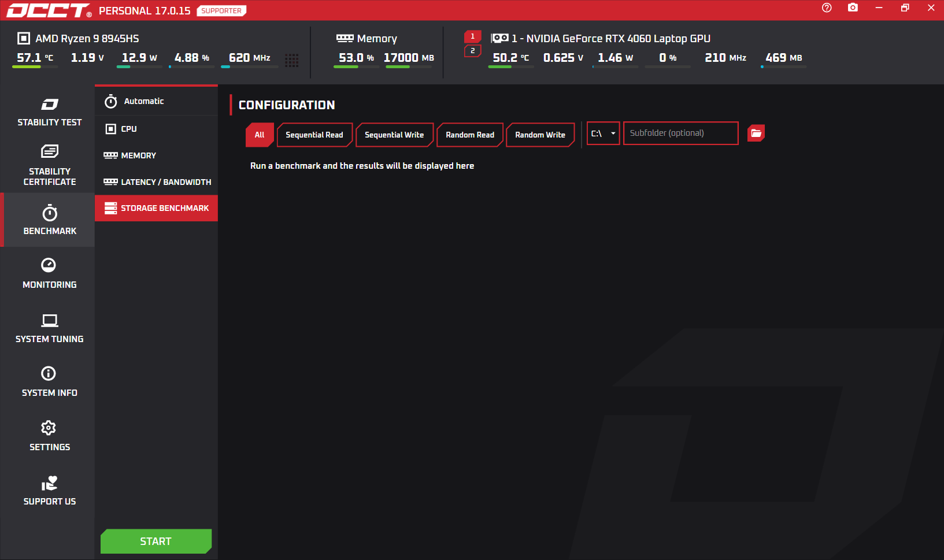
Task: Click the PERSONAL 17.0.15 version text
Action: coord(145,11)
